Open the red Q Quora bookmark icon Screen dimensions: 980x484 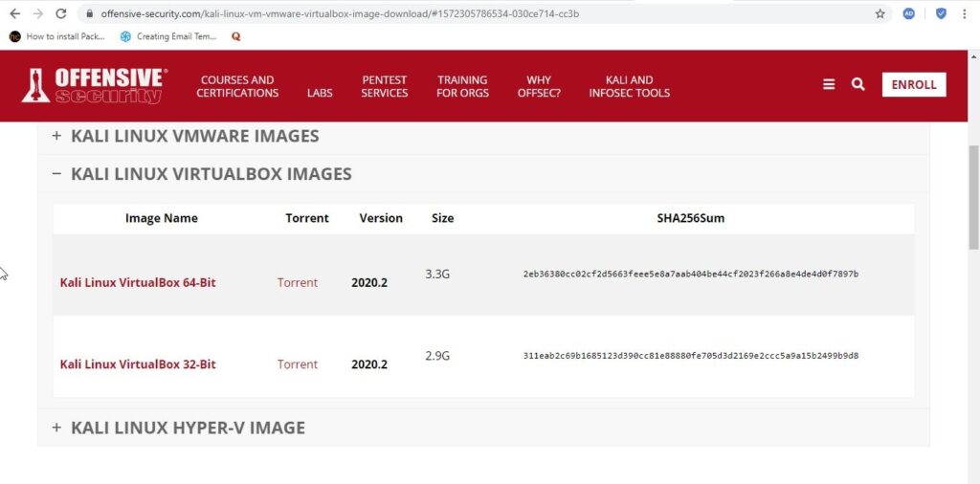(x=235, y=37)
